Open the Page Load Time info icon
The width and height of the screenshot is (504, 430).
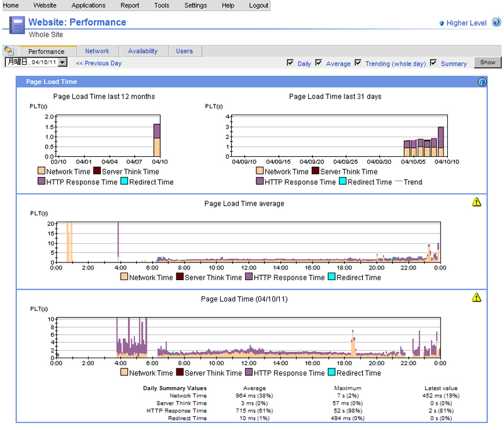[x=482, y=82]
